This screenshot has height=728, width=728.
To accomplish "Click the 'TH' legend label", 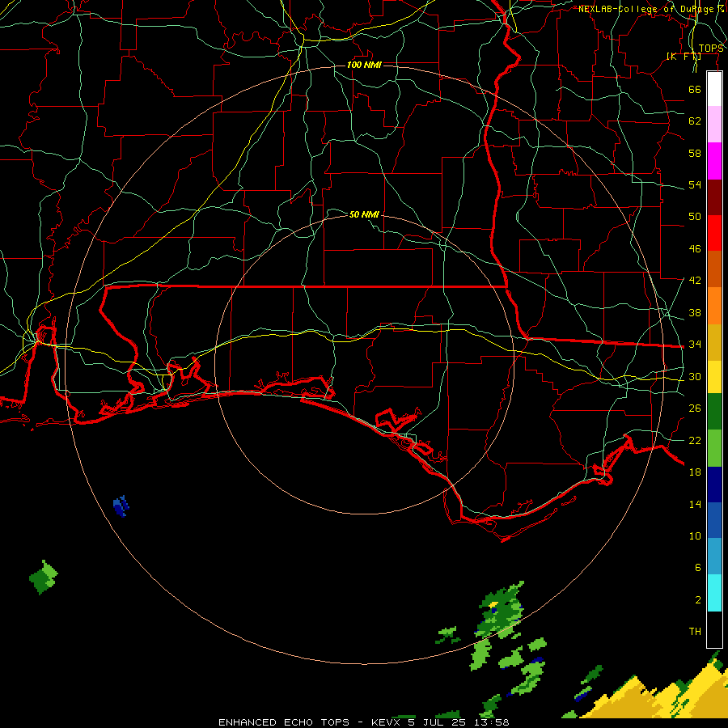I will [x=695, y=632].
